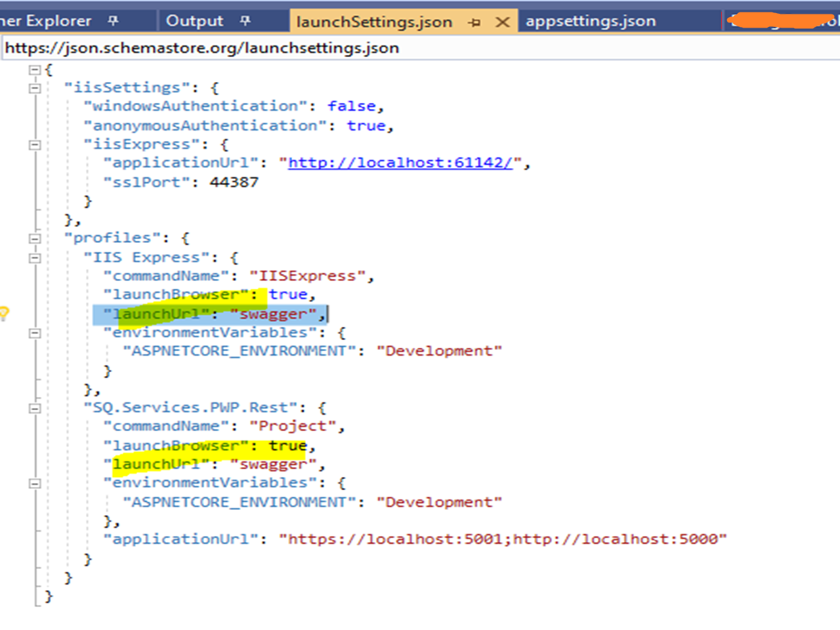
Task: Collapse the "iisSettings" block
Action: tap(35, 88)
